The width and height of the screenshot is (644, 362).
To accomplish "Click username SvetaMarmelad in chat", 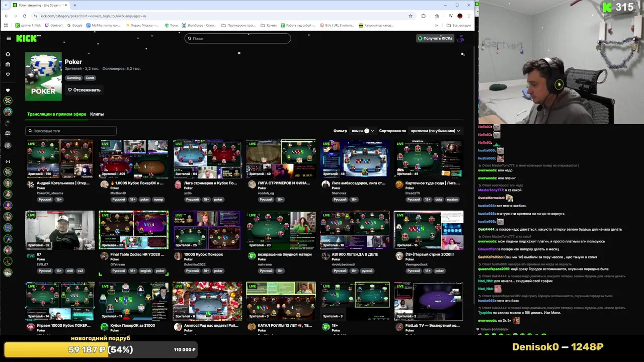I will pos(491,198).
